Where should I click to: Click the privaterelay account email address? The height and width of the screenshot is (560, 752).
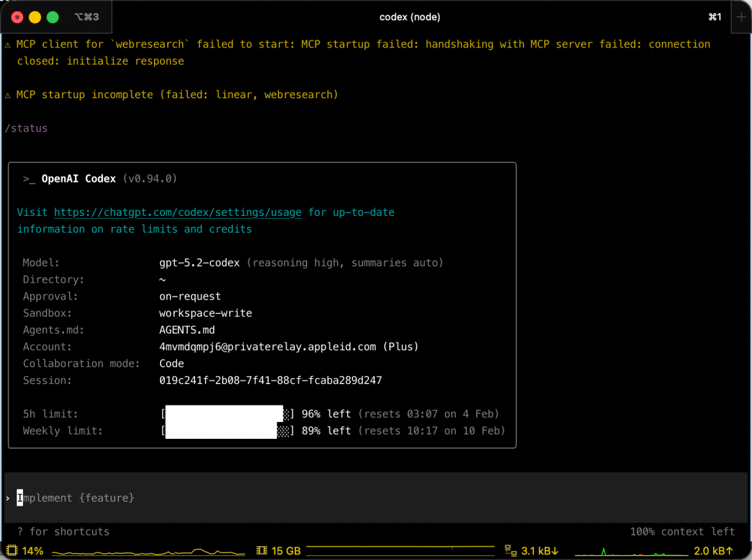click(267, 346)
